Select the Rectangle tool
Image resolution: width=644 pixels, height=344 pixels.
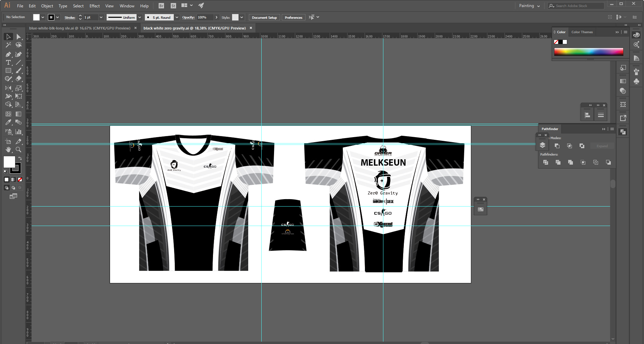coord(8,70)
